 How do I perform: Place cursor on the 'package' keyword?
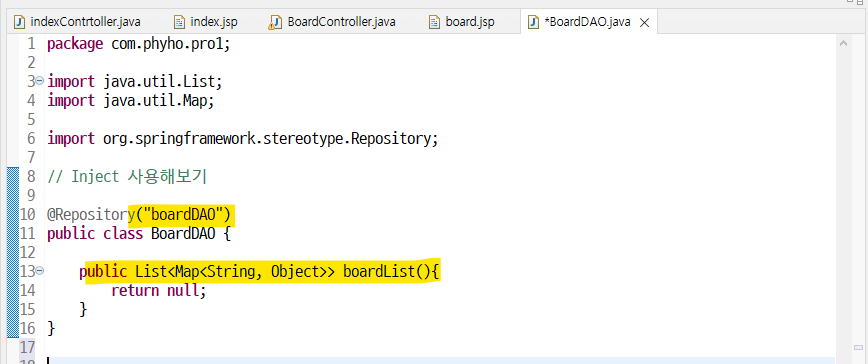coord(75,44)
